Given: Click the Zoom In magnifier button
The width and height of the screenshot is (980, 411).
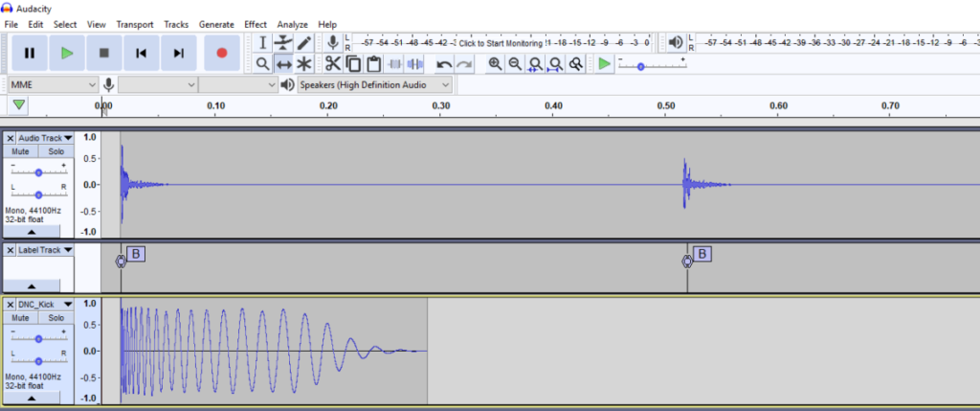Looking at the screenshot, I should point(495,64).
